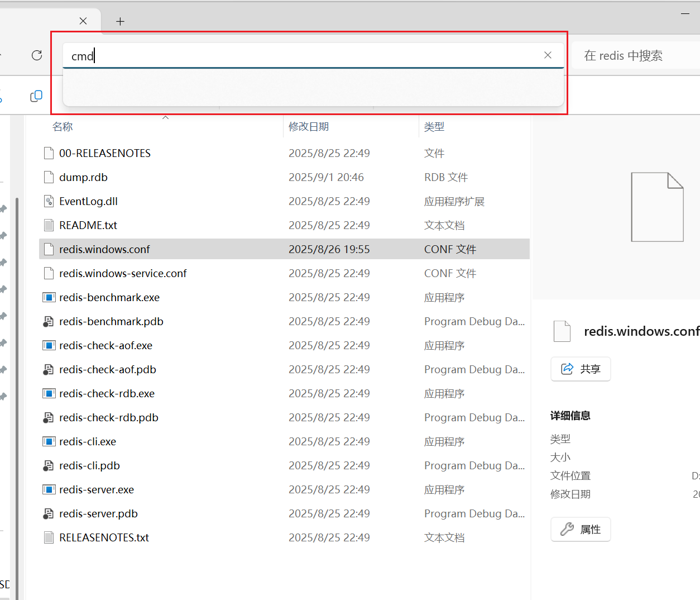Click the file name EventLog.dll
The height and width of the screenshot is (600, 700).
click(x=88, y=201)
